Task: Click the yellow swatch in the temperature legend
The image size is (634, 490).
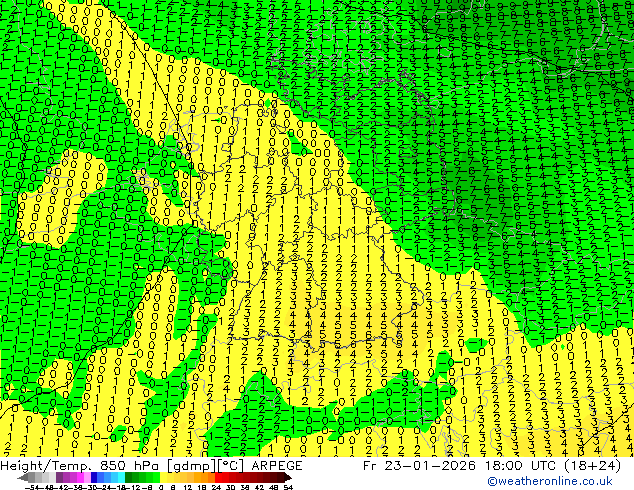Action: pos(163,477)
